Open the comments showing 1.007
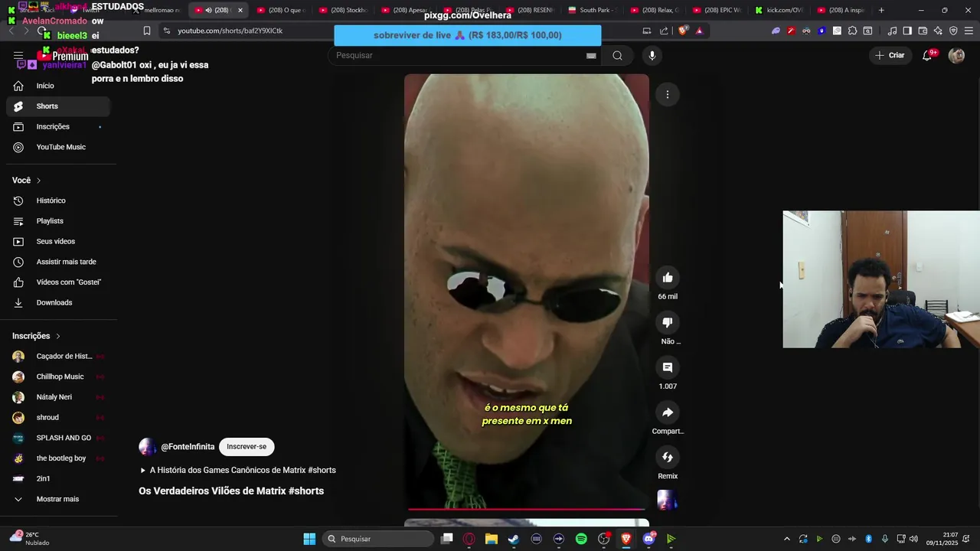Image resolution: width=980 pixels, height=551 pixels. tap(667, 368)
